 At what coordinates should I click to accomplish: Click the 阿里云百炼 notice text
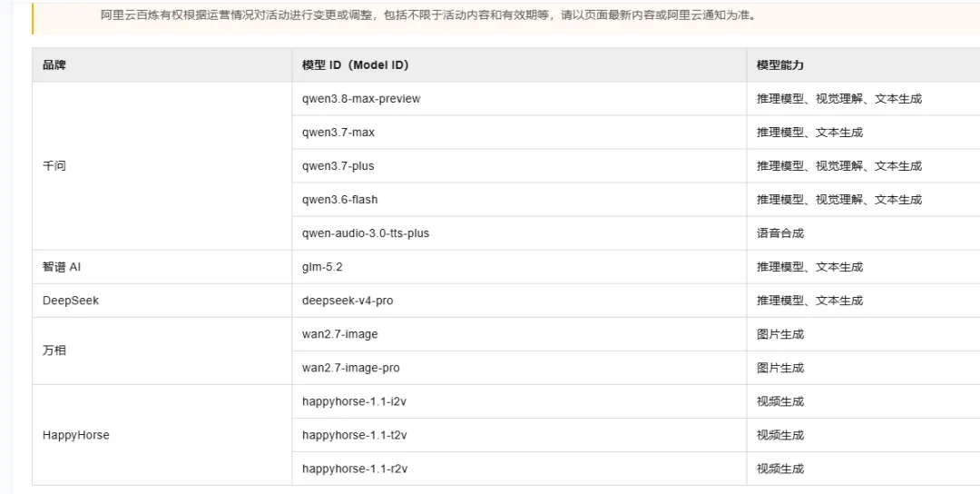(x=428, y=15)
